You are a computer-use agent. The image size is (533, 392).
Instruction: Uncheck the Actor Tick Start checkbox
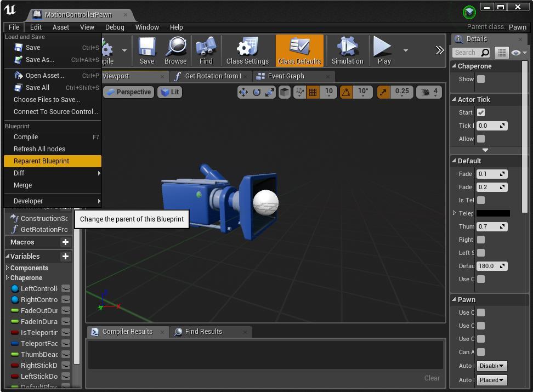coord(481,112)
